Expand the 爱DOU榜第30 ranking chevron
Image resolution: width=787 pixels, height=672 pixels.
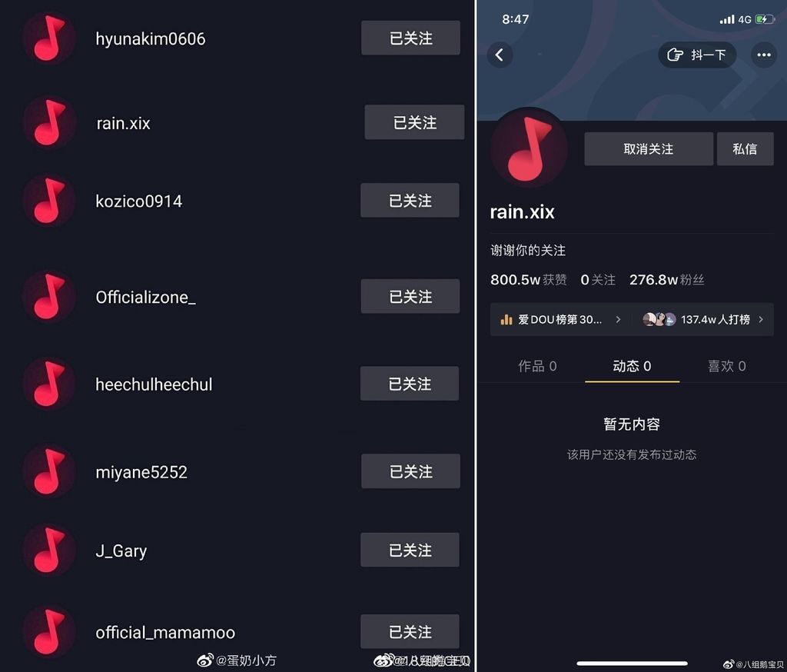pos(619,319)
